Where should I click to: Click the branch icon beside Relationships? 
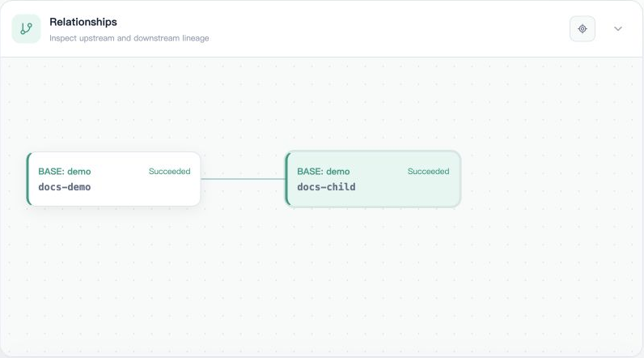pos(26,29)
